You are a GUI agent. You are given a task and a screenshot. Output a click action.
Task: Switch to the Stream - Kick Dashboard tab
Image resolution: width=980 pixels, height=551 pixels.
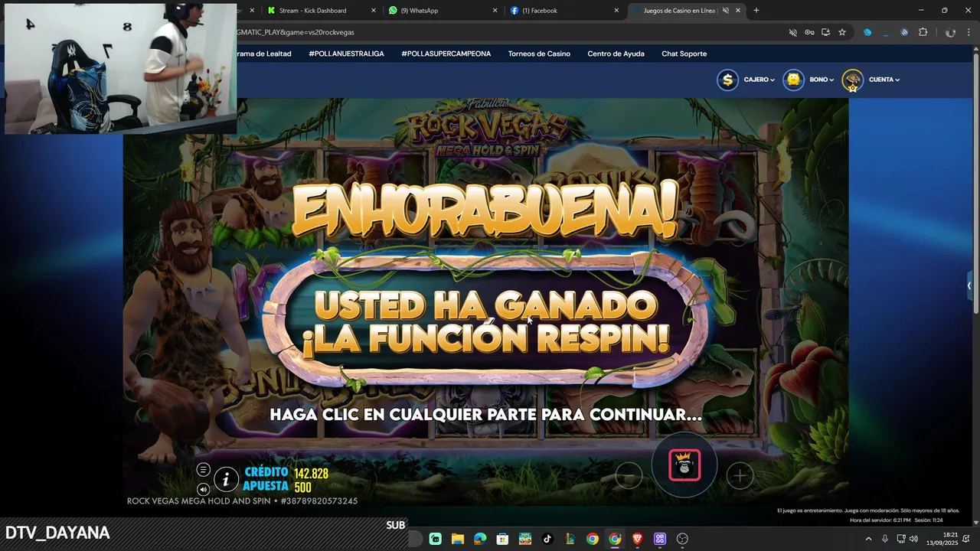tap(320, 11)
